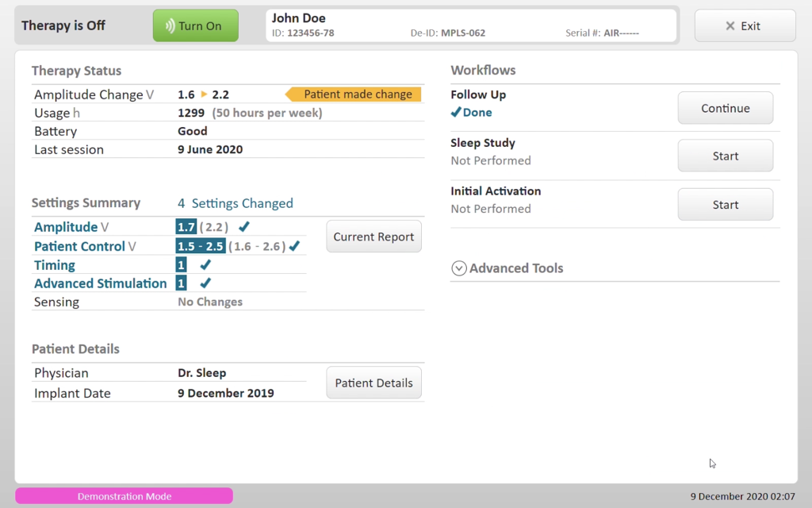Click the Advanced Stimulation checkmark icon
The width and height of the screenshot is (812, 508).
[205, 283]
